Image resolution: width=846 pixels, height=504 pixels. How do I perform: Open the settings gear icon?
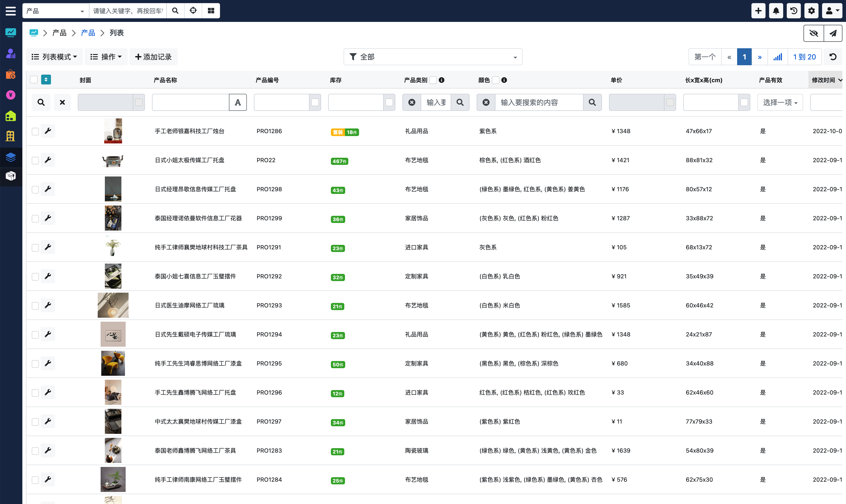811,11
